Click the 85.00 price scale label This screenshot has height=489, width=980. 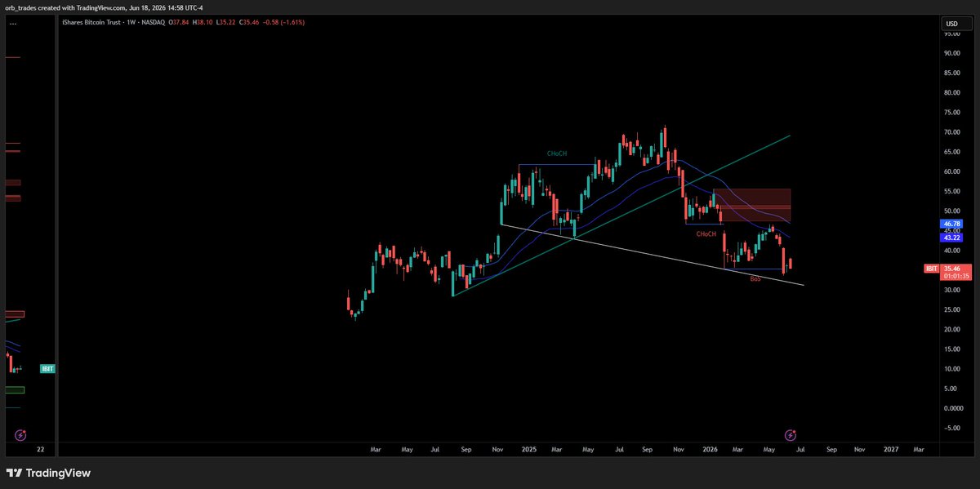951,73
